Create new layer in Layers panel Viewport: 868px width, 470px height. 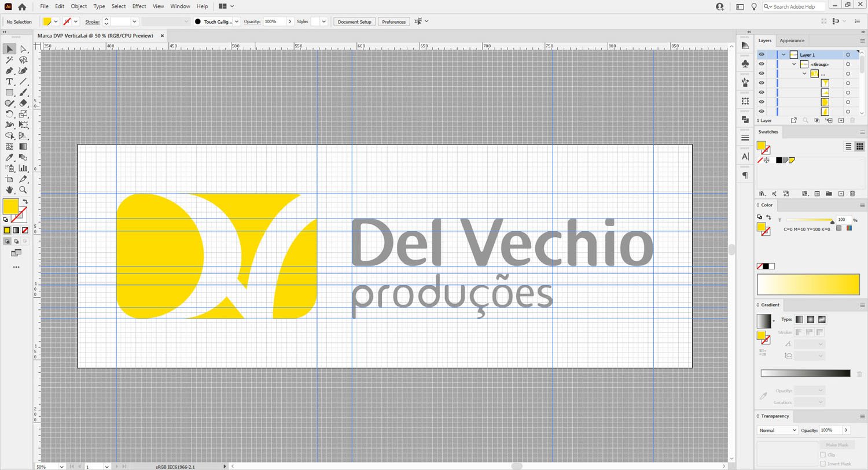841,120
